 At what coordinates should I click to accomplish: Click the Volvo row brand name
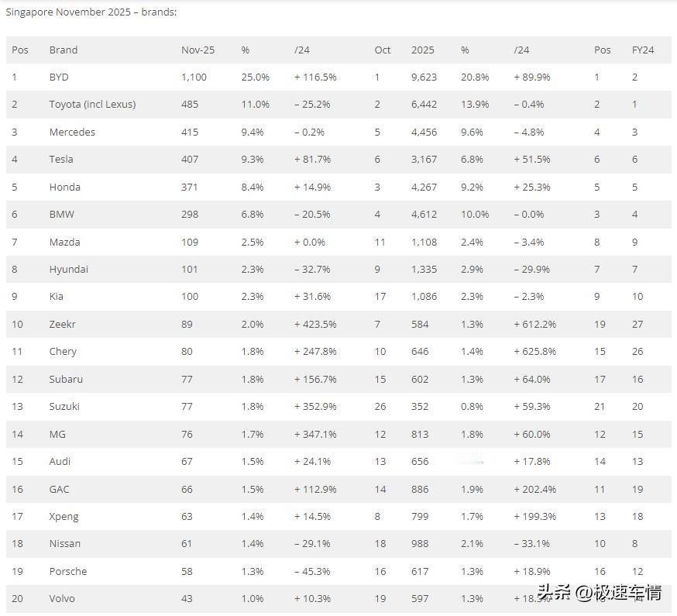pyautogui.click(x=62, y=599)
